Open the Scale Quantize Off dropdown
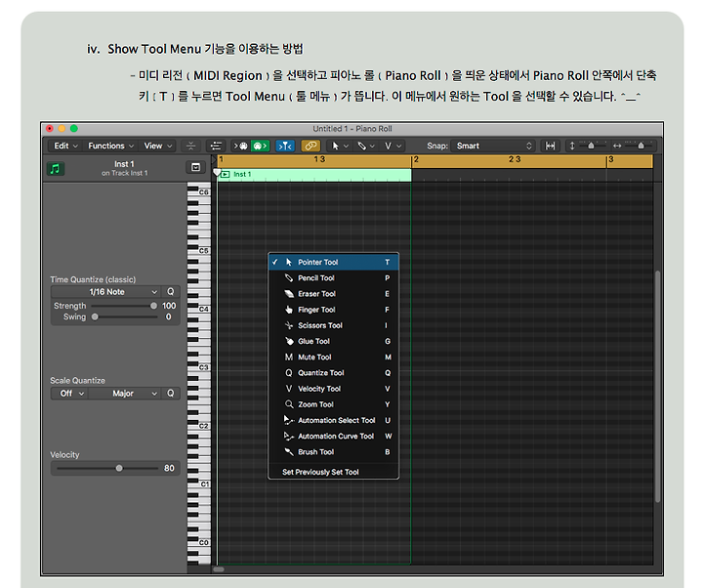The width and height of the screenshot is (703, 588). click(70, 394)
